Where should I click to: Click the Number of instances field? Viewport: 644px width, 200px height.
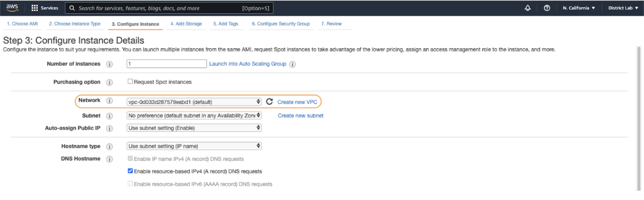tap(166, 64)
